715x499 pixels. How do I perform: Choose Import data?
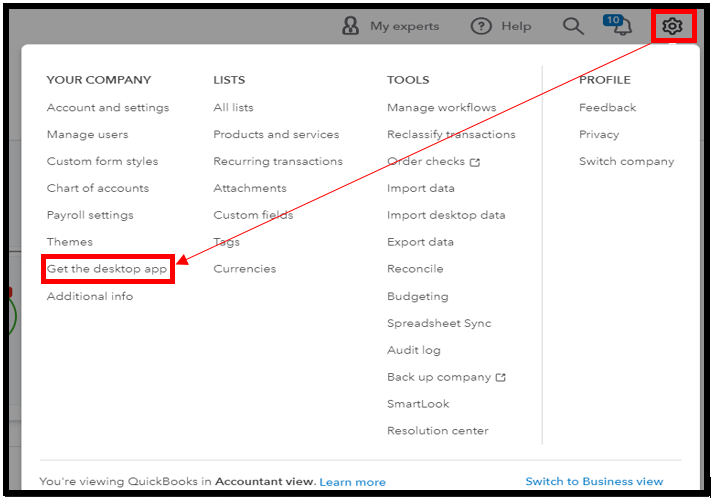tap(420, 188)
